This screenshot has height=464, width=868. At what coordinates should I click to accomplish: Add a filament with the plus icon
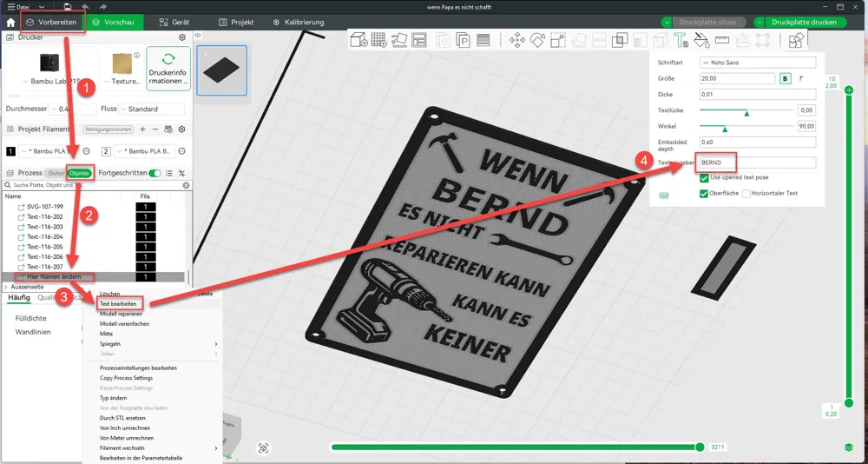coord(142,129)
